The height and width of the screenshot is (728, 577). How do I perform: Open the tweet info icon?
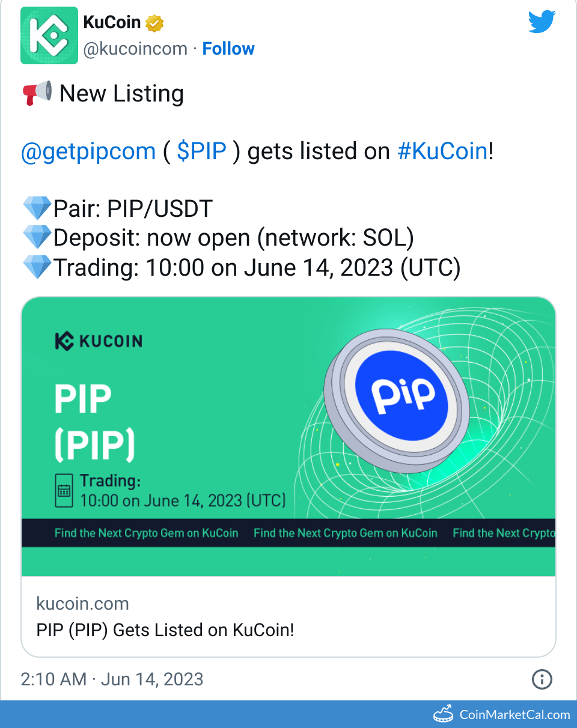tap(542, 679)
